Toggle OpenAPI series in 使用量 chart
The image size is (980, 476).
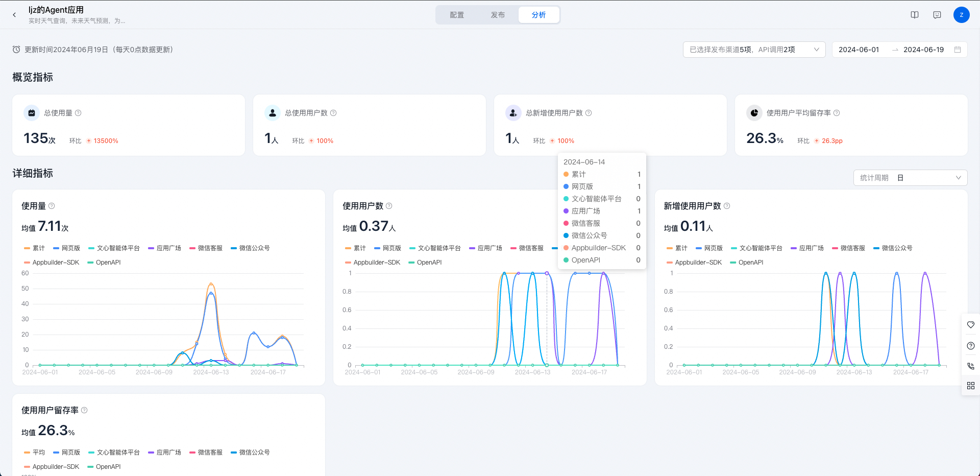point(104,263)
